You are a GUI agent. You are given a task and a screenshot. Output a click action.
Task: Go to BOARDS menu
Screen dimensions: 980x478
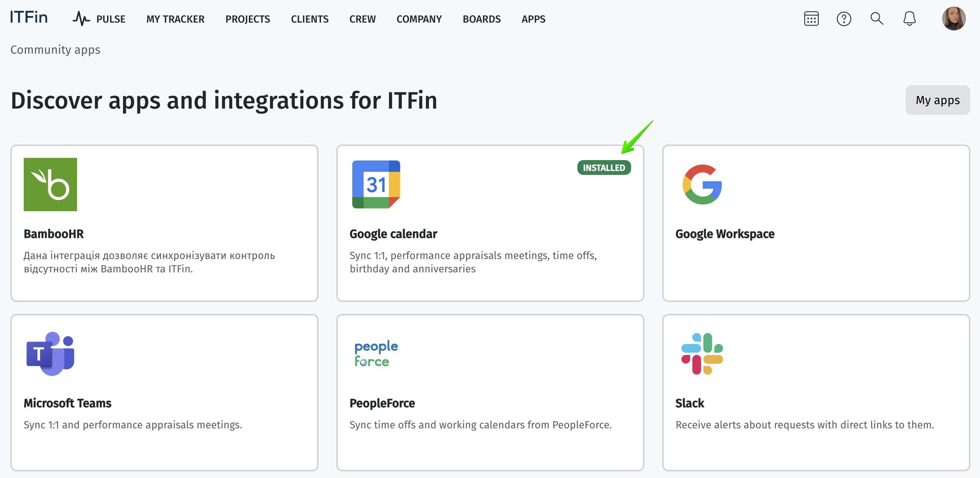pos(481,19)
